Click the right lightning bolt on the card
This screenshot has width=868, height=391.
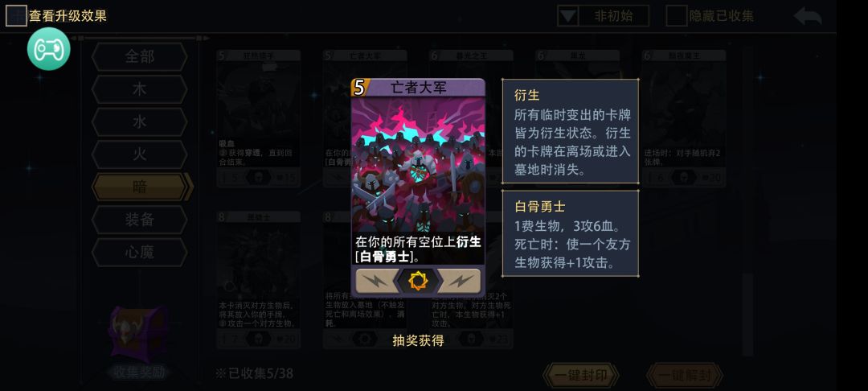[460, 281]
